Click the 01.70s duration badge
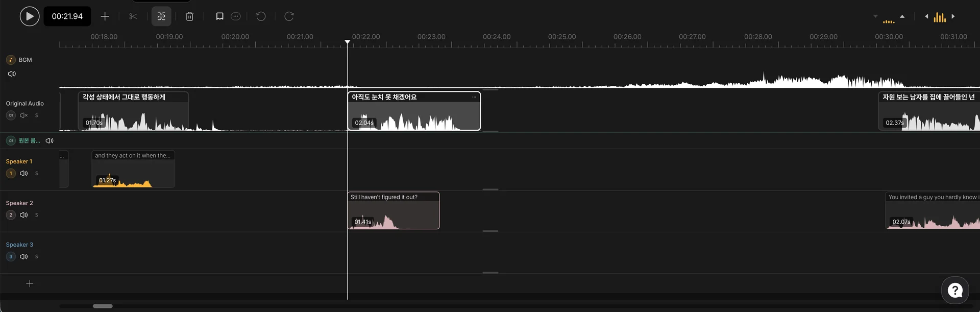980x312 pixels. point(94,123)
